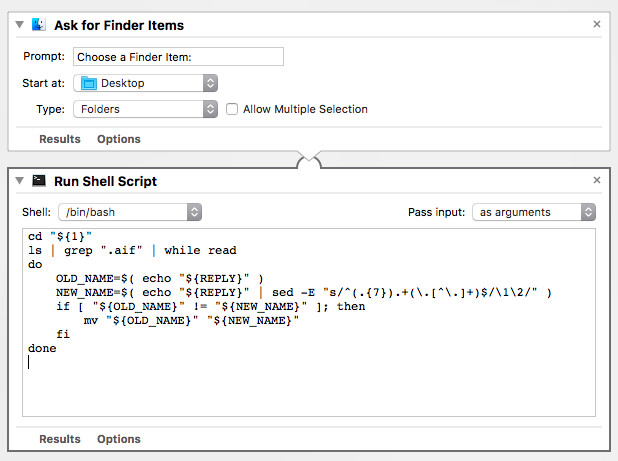Collapse the Ask for Finder Items action
The image size is (618, 461).
[20, 24]
